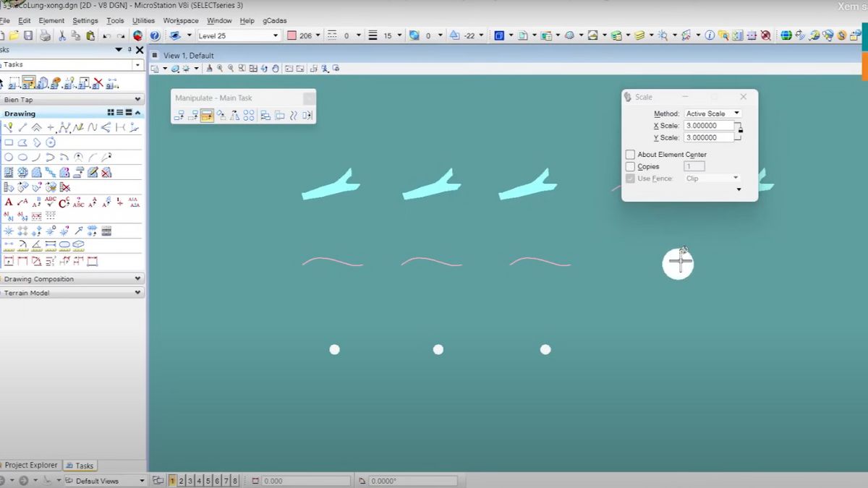Viewport: 868px width, 488px height.
Task: Open the Method dropdown in Scale dialog
Action: 712,114
